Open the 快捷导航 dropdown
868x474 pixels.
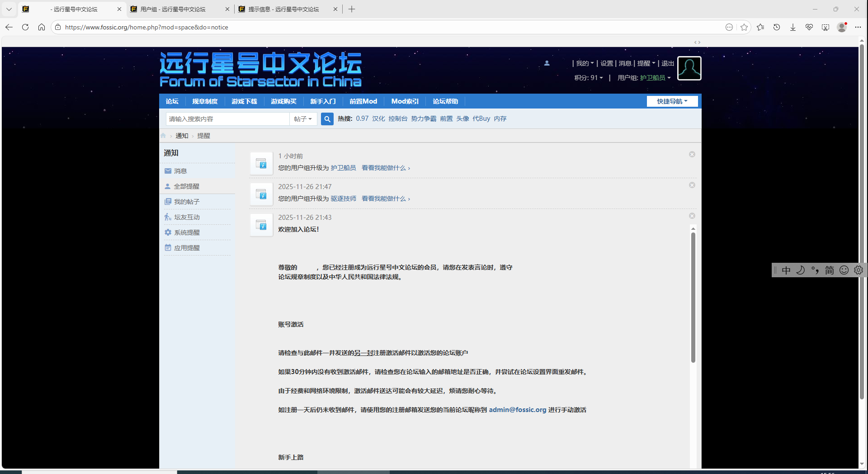[672, 101]
